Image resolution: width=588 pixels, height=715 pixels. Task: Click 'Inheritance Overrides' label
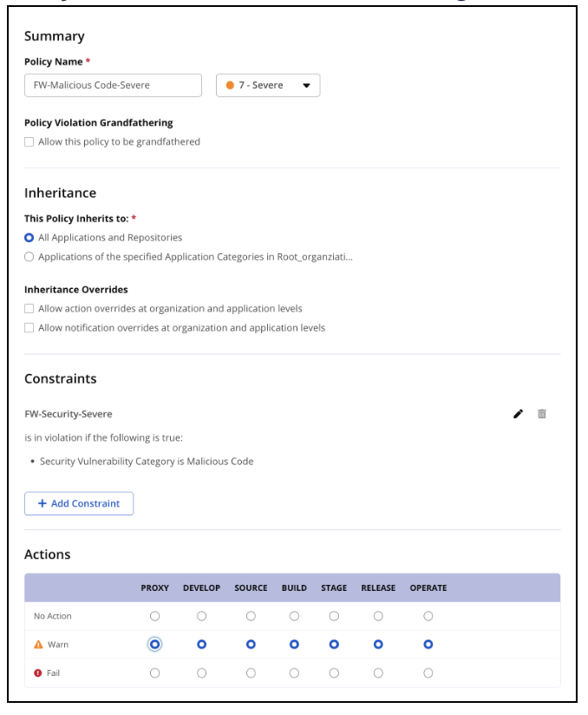76,290
